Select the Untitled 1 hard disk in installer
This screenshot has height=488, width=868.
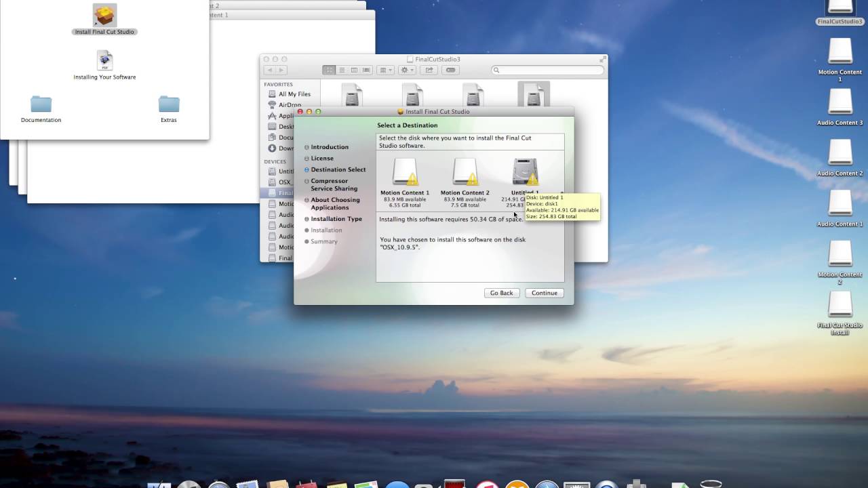(x=525, y=172)
